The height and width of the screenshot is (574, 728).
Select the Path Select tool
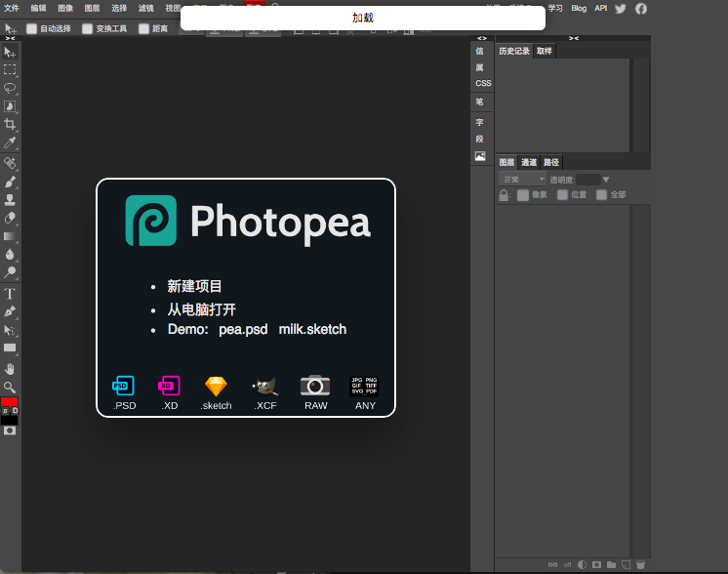[x=10, y=330]
